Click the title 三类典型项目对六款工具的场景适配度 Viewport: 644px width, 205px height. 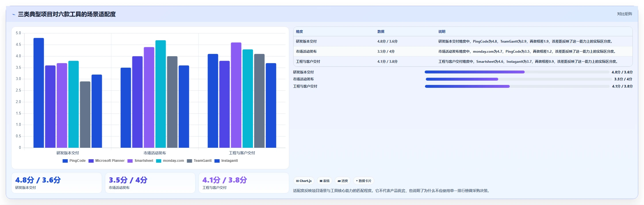pos(67,14)
